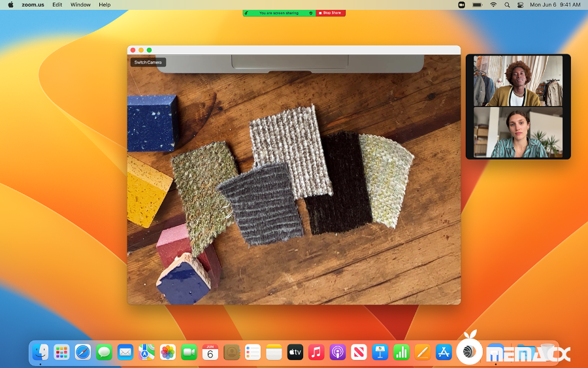Click the camera status icon in menu bar
The height and width of the screenshot is (368, 588).
click(x=461, y=5)
